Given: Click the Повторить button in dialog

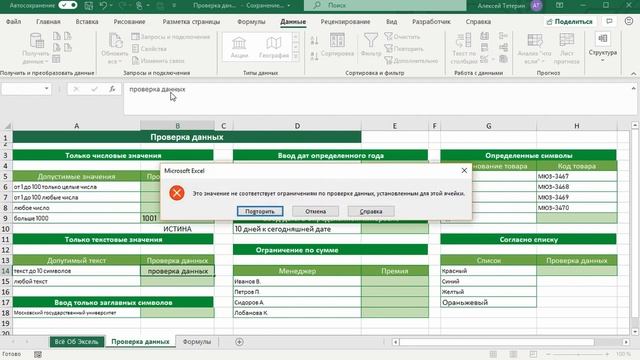Looking at the screenshot, I should [x=260, y=211].
